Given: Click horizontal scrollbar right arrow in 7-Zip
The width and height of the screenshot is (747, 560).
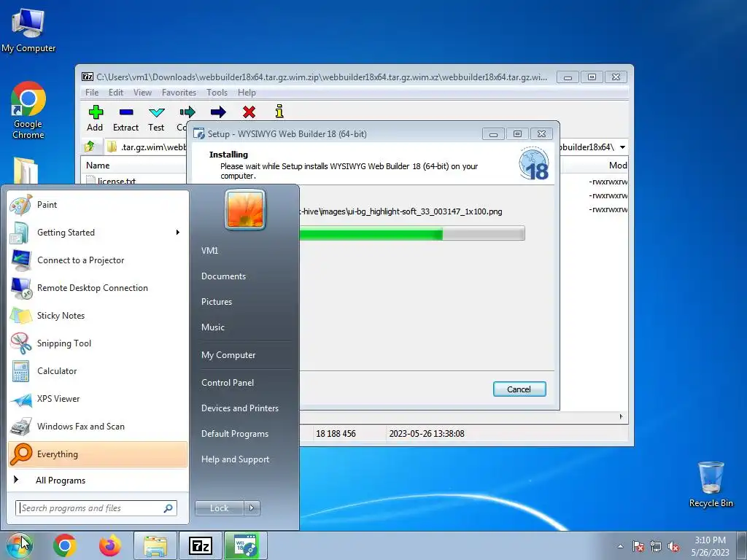Looking at the screenshot, I should point(621,416).
